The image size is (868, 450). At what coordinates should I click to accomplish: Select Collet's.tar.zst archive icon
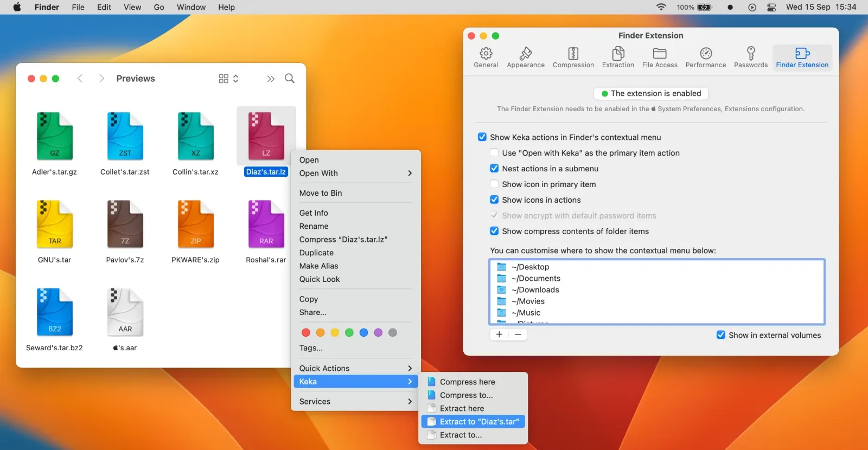tap(125, 136)
